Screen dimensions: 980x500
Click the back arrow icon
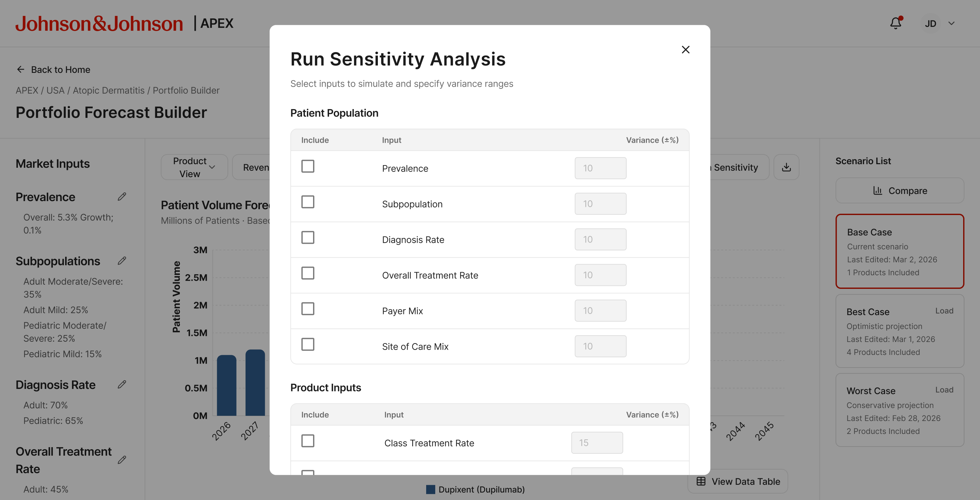pyautogui.click(x=20, y=69)
